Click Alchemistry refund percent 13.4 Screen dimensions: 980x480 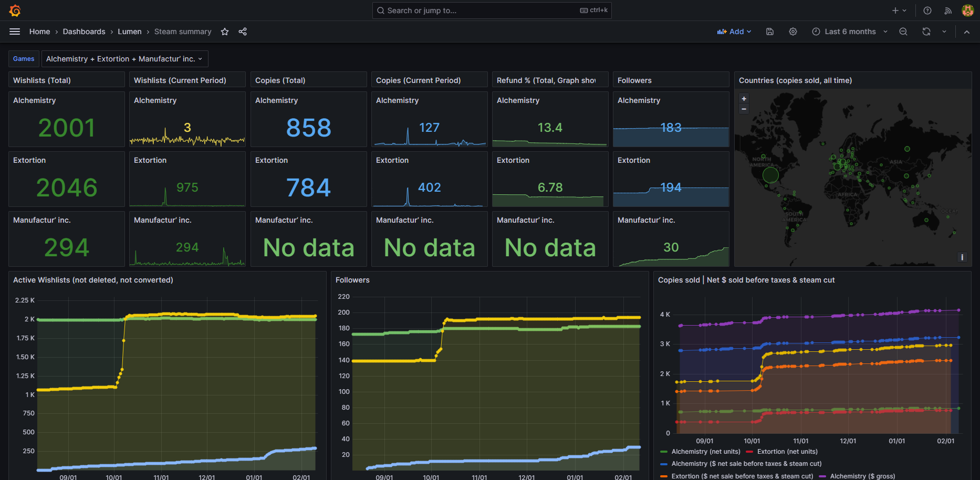550,128
